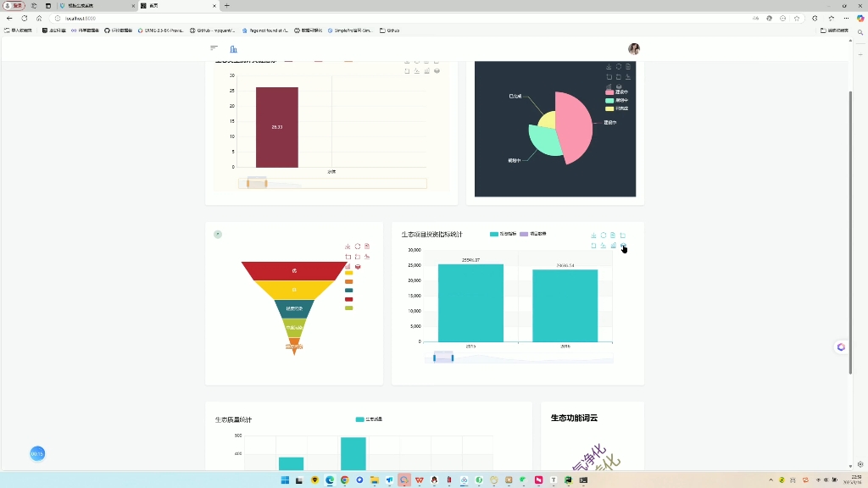Viewport: 868px width, 488px height.
Task: Open the Windows Start menu
Action: [x=285, y=480]
